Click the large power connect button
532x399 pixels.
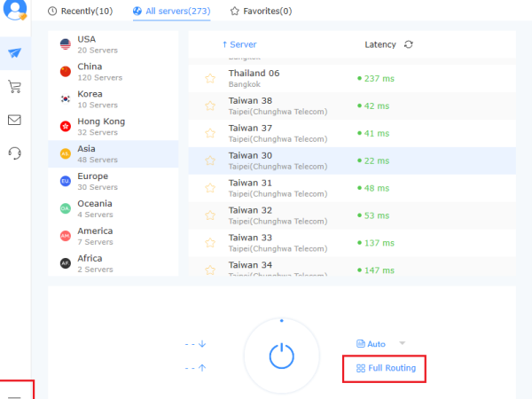(282, 356)
